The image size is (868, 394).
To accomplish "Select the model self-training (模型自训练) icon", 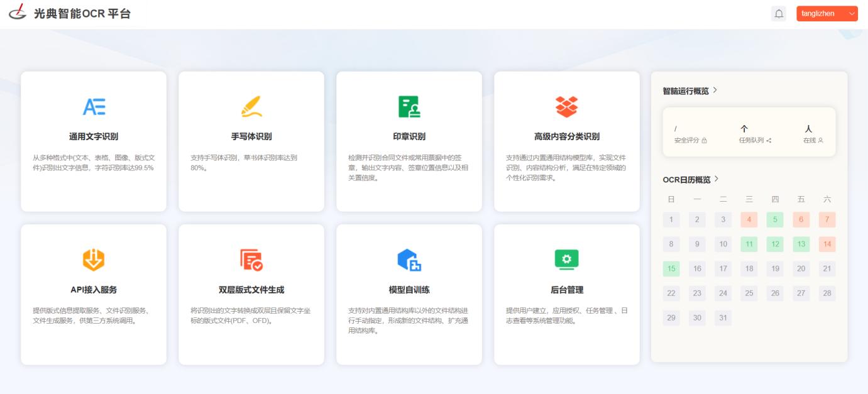I will click(x=409, y=260).
